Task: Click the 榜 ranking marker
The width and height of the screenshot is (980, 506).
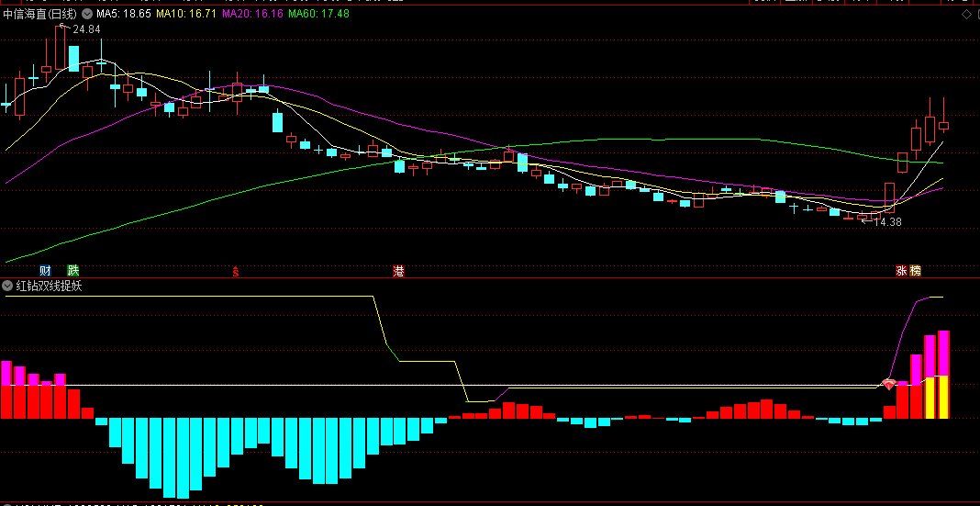Action: (x=916, y=271)
